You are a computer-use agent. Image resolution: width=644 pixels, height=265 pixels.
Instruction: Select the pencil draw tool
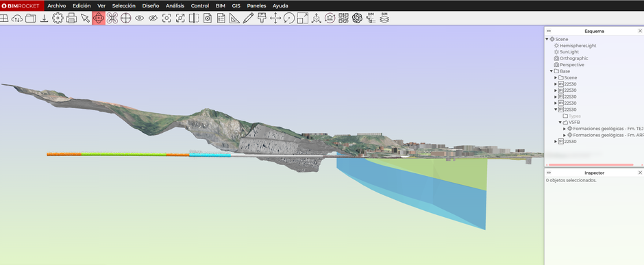click(248, 18)
